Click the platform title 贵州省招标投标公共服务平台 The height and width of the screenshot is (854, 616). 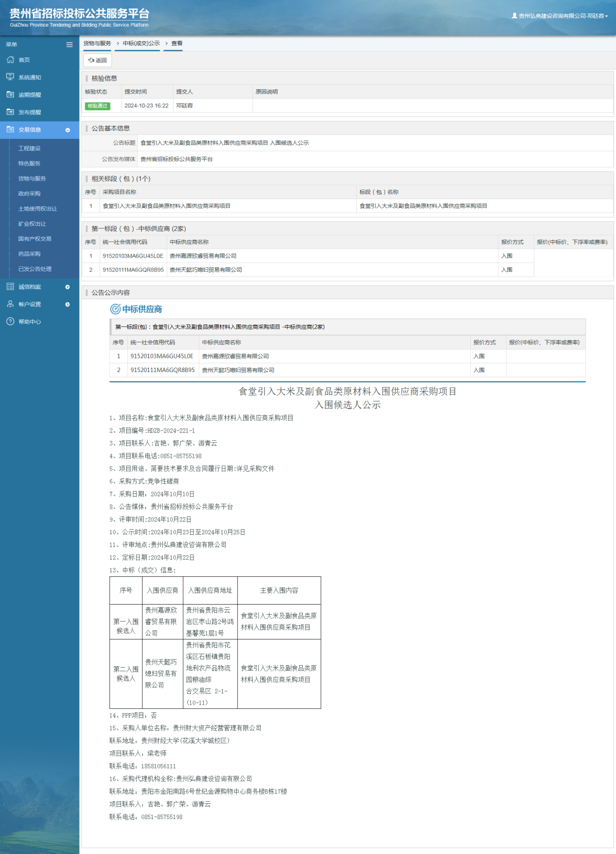[80, 14]
